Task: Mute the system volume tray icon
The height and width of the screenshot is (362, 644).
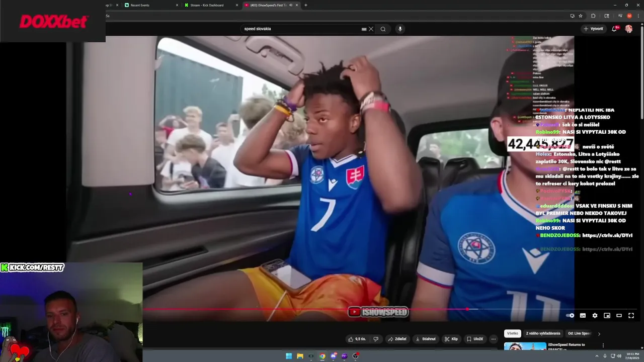Action: 619,356
